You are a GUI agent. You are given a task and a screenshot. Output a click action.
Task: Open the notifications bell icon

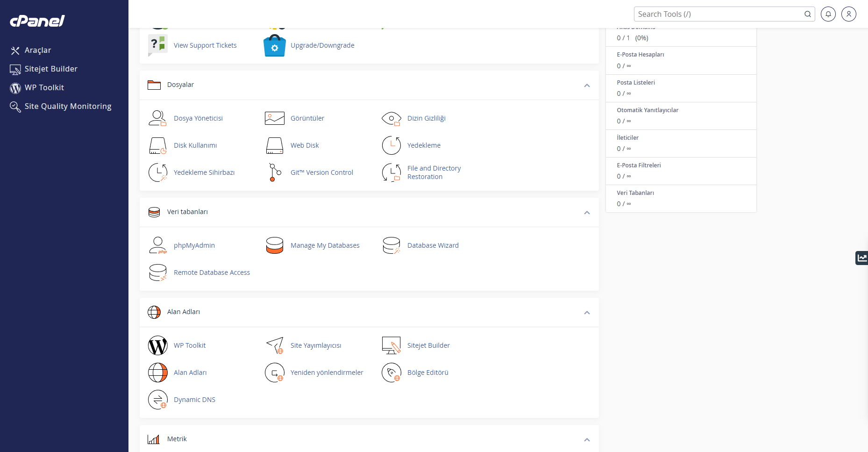pyautogui.click(x=828, y=14)
